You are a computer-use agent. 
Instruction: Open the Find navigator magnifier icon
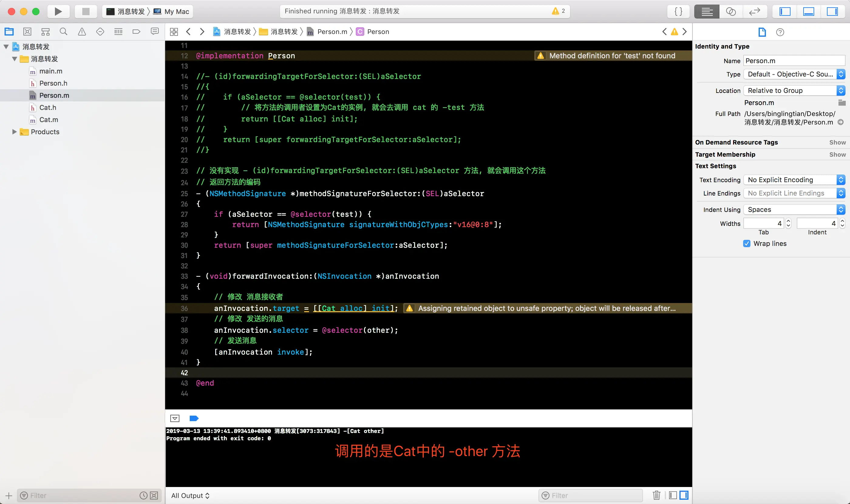point(63,32)
